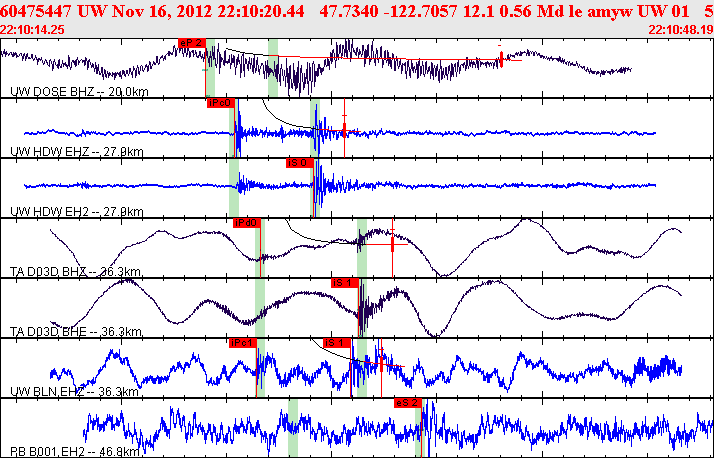Viewport: 714px width, 458px height.
Task: Select the red coda cross marker on BLN EHZ
Action: pyautogui.click(x=381, y=364)
